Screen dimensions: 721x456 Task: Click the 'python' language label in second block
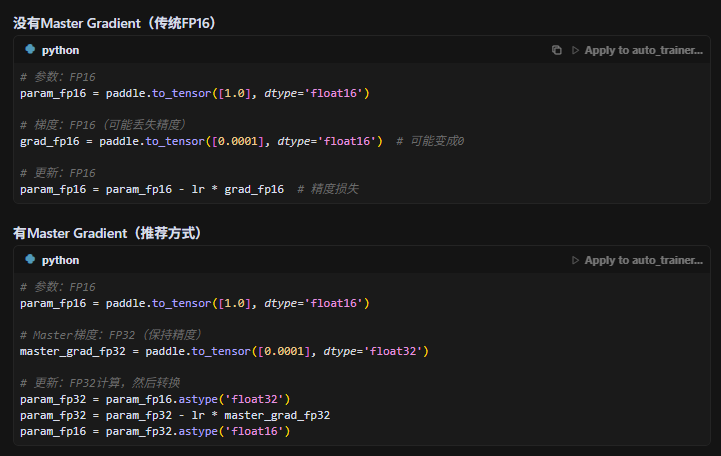[60, 260]
